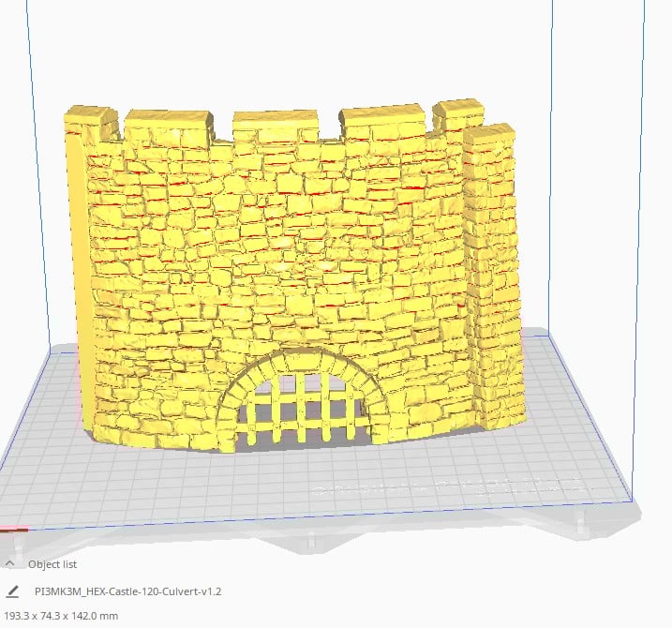Select PI3MK3M_HEX-Castle-120-Culvert-v1.2 in the object list
The image size is (672, 628).
click(x=127, y=591)
